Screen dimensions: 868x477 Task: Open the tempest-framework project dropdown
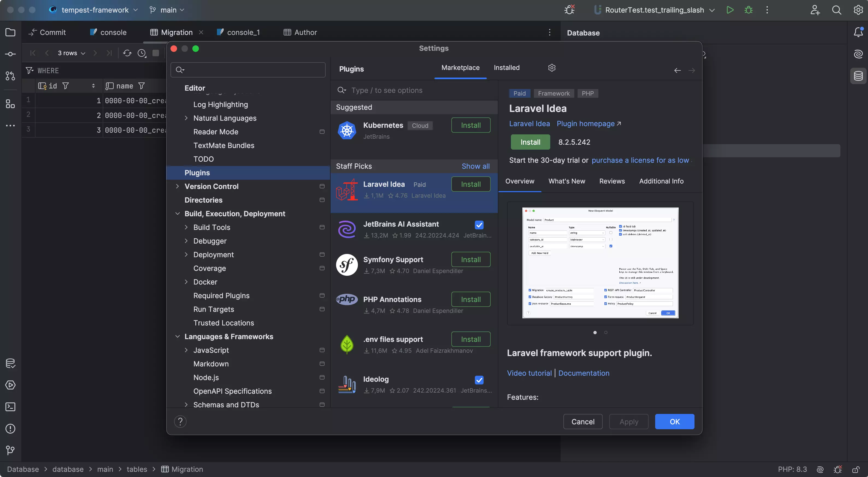click(94, 10)
